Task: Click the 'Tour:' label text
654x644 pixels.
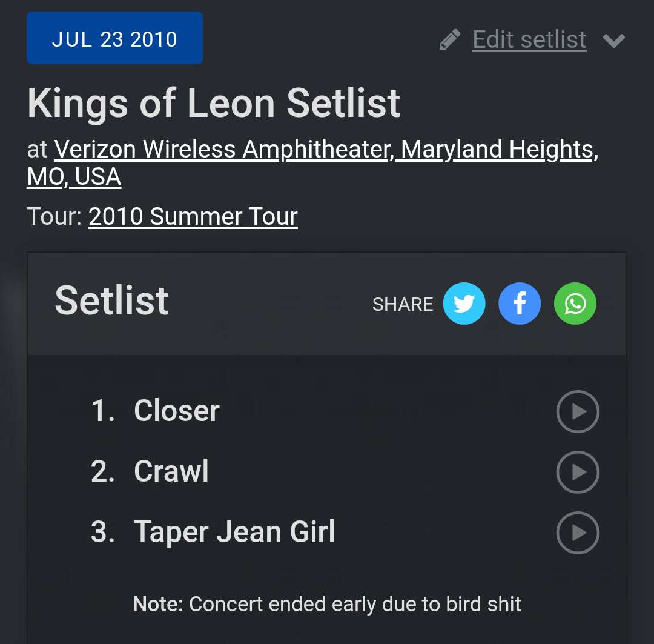Action: (54, 216)
